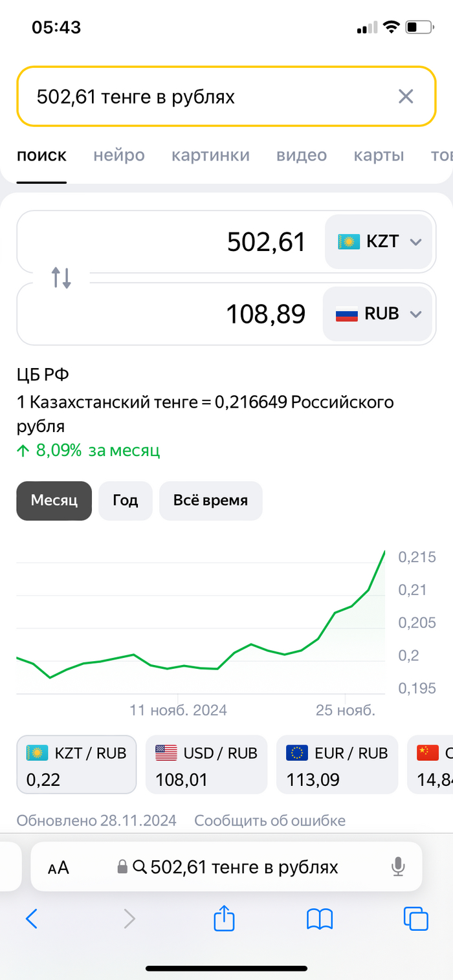
Task: Swap currencies using the arrows icon
Action: pos(61,278)
